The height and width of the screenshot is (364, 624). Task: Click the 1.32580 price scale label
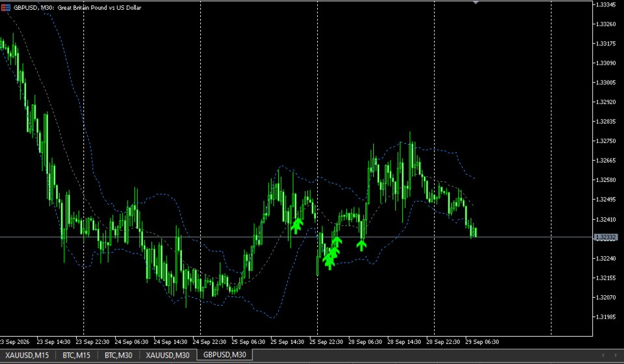[605, 180]
